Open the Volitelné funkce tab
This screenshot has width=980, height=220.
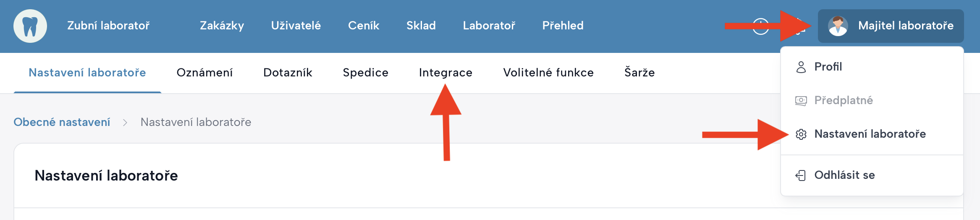(x=548, y=73)
